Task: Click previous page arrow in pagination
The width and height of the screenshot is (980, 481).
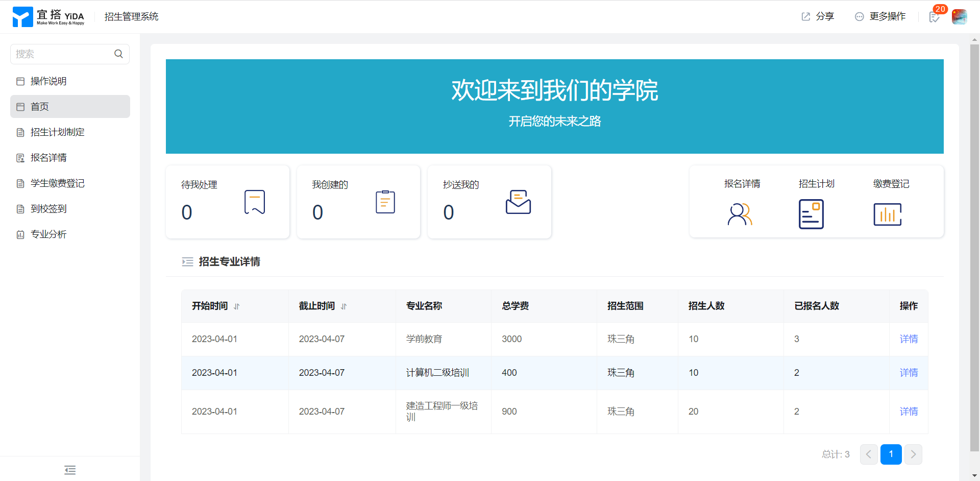Action: (x=869, y=454)
